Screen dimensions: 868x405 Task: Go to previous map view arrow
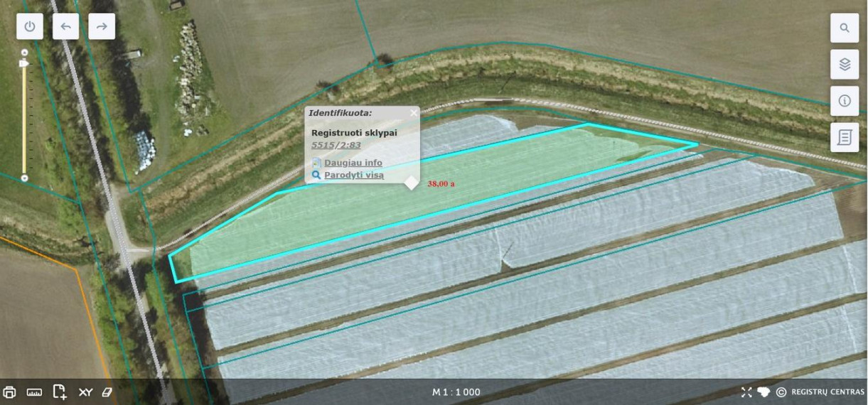65,26
